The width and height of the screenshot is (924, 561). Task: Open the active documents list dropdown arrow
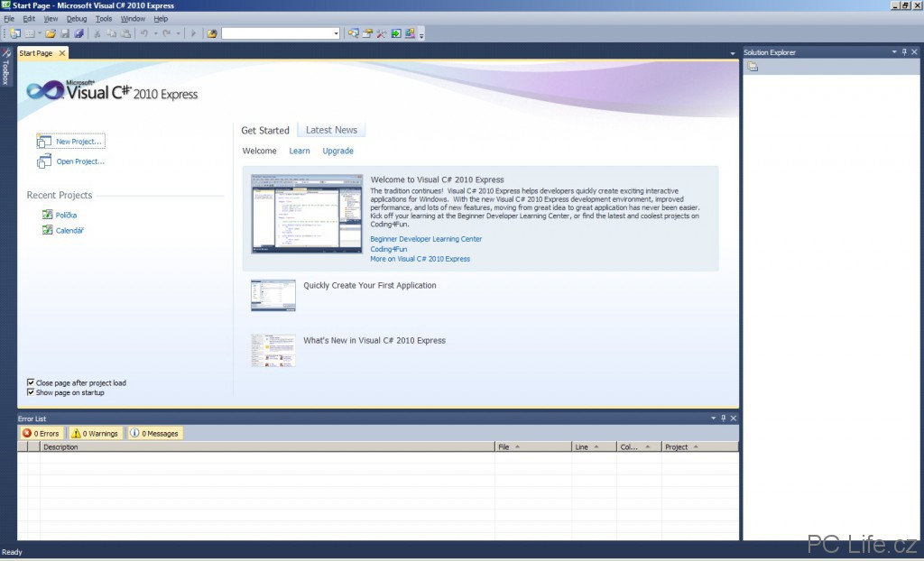click(x=733, y=53)
